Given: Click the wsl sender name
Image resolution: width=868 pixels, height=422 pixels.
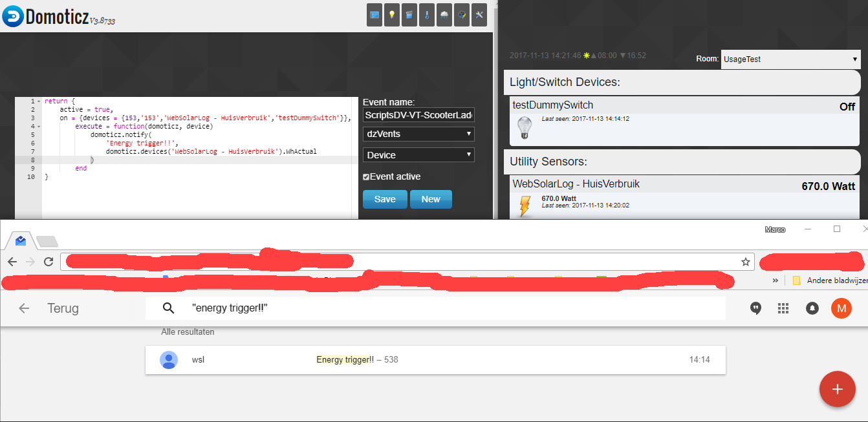Looking at the screenshot, I should (x=198, y=359).
